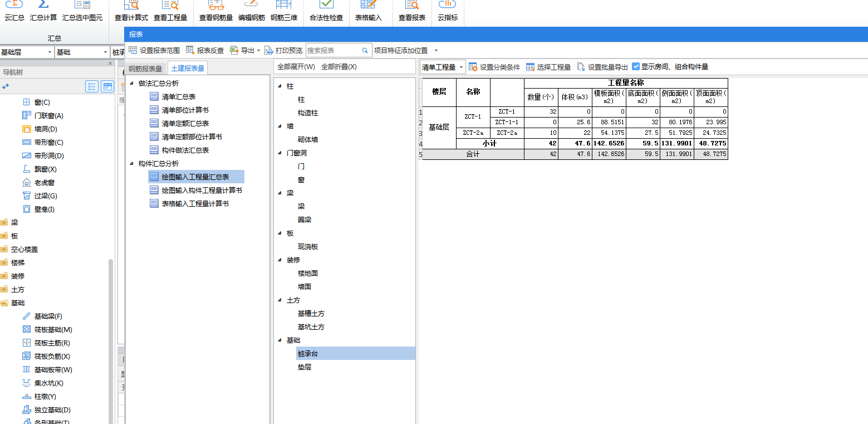
Task: Collapse 基础 category in component list
Action: click(280, 340)
